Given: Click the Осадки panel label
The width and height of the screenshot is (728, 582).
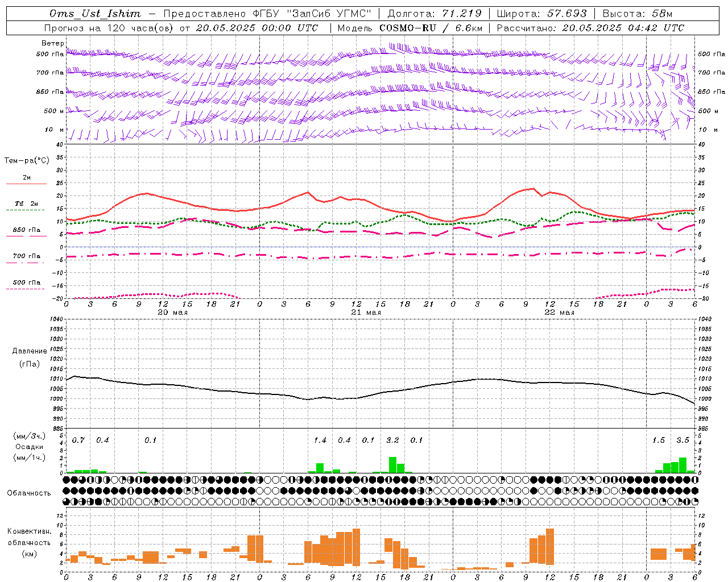Looking at the screenshot, I should (29, 447).
